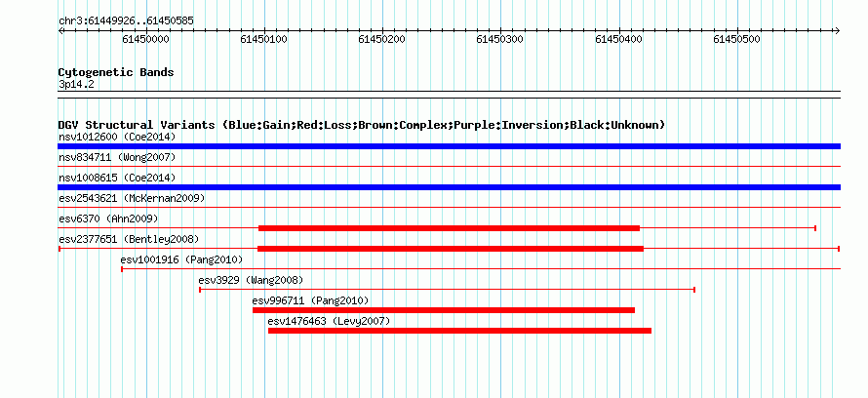Open the esv6370 (Ahn2009) variant label

108,219
